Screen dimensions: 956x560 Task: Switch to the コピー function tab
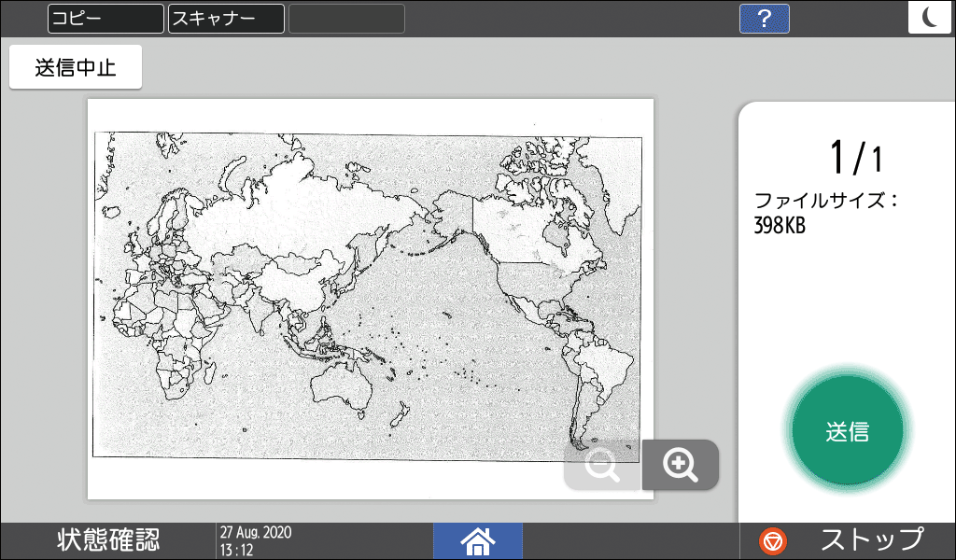click(105, 19)
